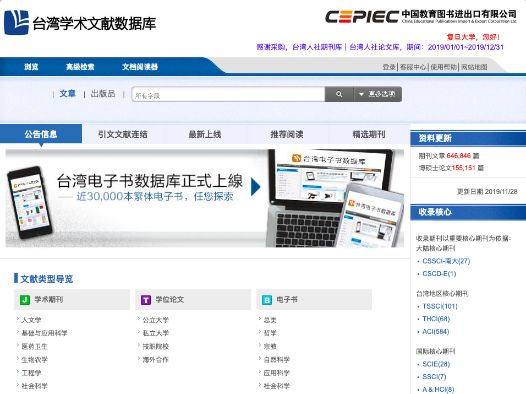Switch to the 公告信息 tab

41,134
